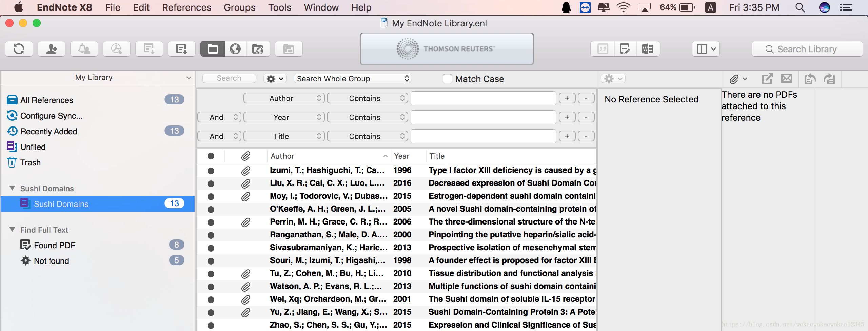Open the search options gear dropdown

tap(275, 79)
